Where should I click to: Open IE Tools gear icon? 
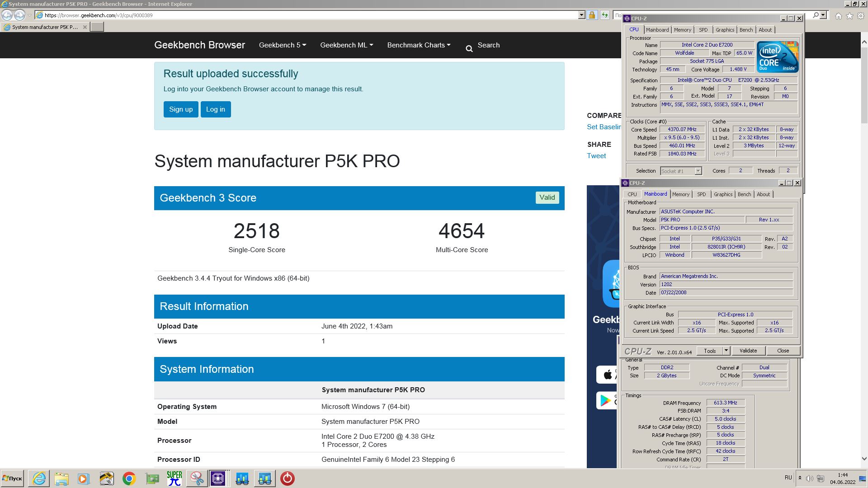861,16
